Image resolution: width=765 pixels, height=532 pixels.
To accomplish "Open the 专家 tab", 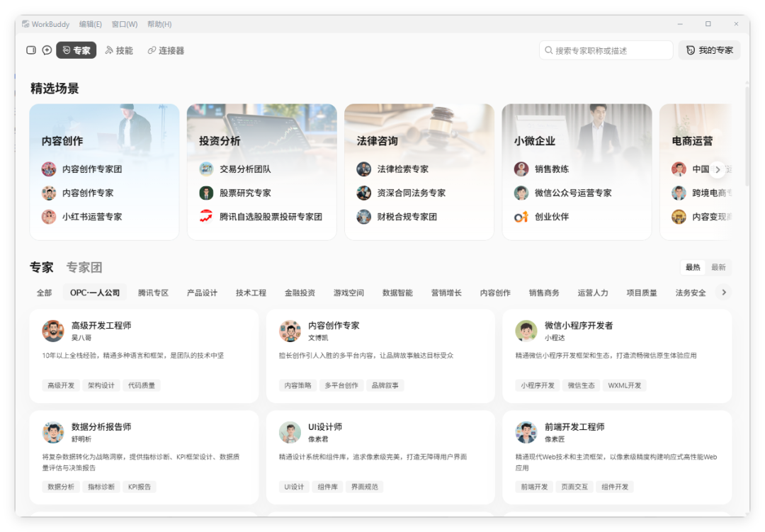I will [76, 50].
